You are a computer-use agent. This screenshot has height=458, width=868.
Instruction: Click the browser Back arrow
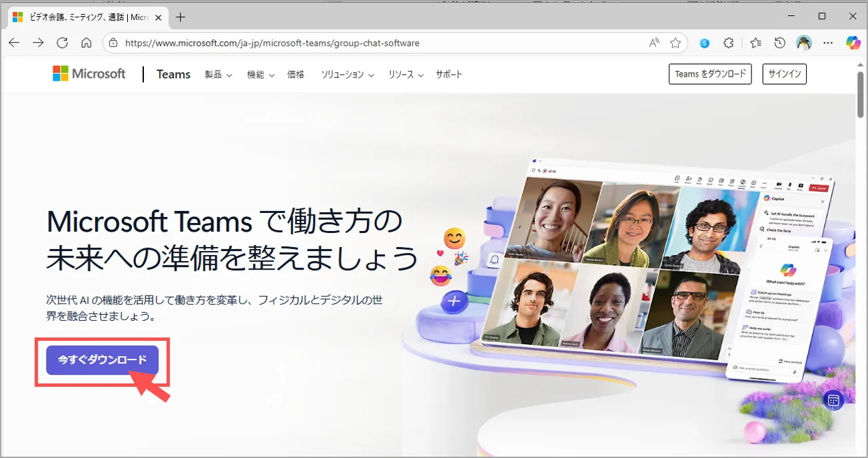14,43
